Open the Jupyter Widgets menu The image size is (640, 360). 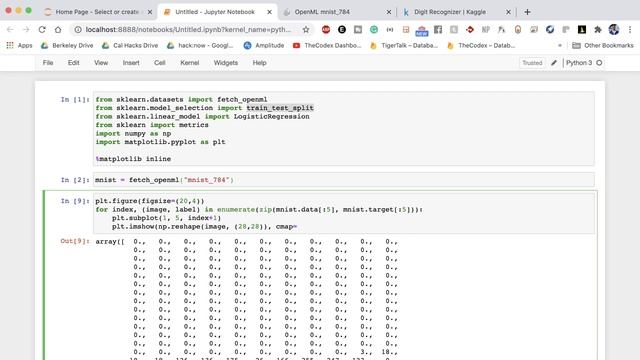[x=226, y=63]
